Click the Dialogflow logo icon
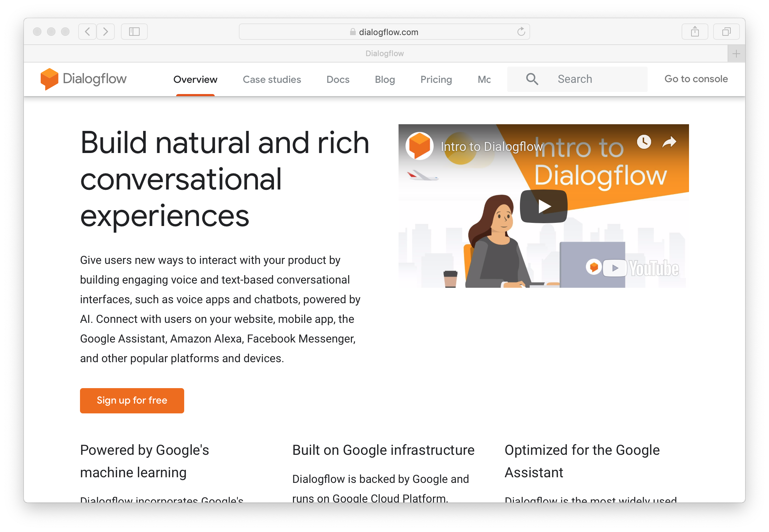The width and height of the screenshot is (769, 532). 49,79
